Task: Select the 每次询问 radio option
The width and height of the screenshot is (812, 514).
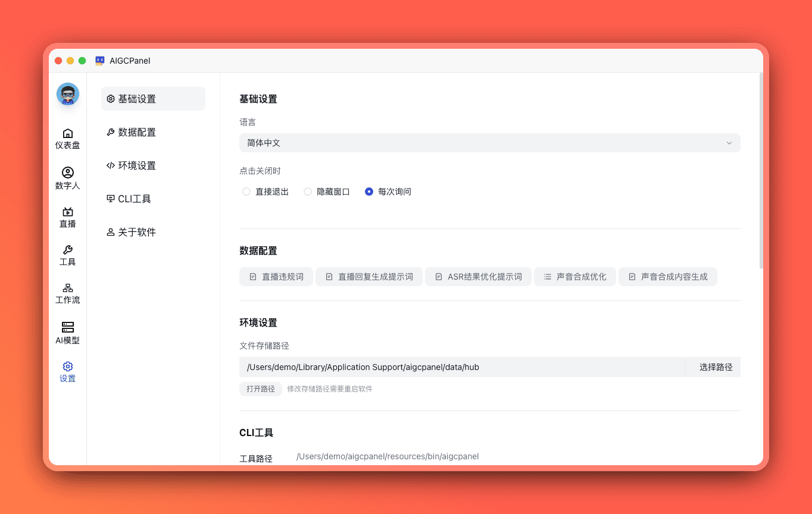Action: tap(388, 192)
